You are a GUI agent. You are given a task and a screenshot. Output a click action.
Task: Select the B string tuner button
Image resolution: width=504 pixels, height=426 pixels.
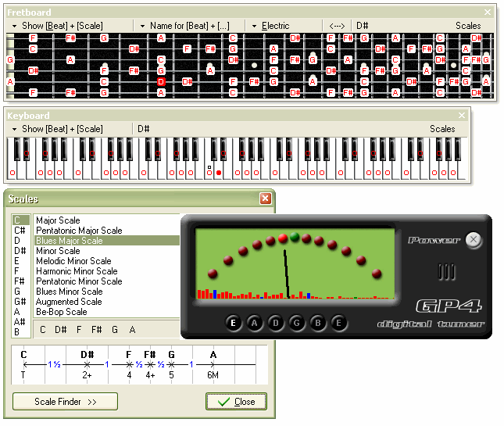[318, 323]
